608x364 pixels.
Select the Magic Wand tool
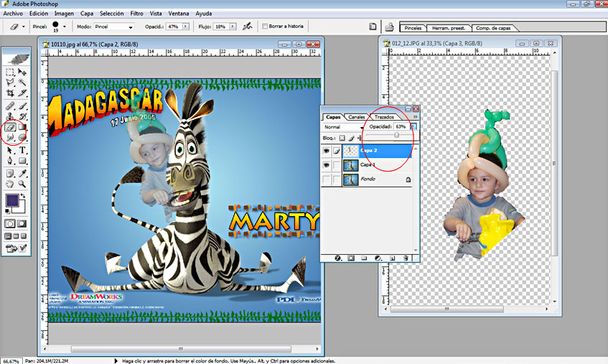point(22,82)
